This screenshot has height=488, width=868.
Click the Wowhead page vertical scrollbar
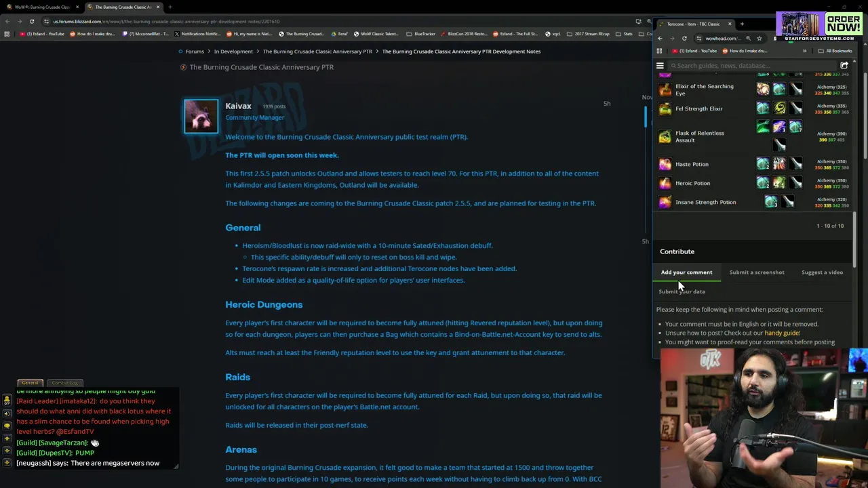(x=854, y=238)
